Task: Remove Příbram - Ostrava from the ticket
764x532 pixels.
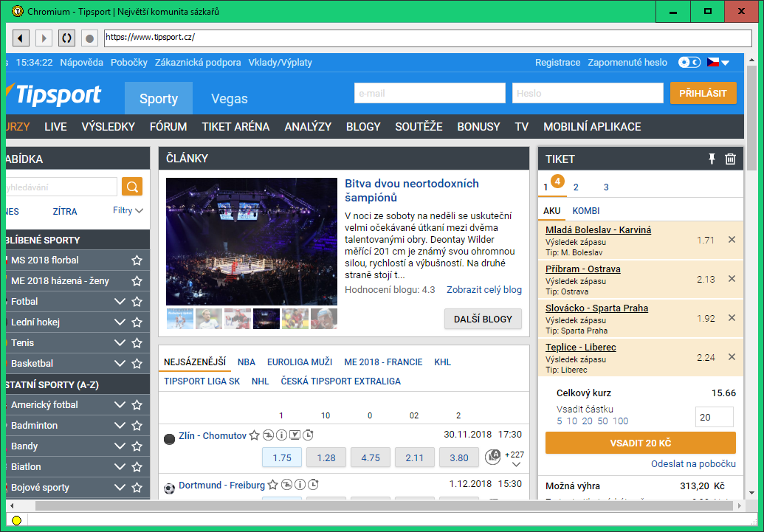Action: tap(732, 279)
